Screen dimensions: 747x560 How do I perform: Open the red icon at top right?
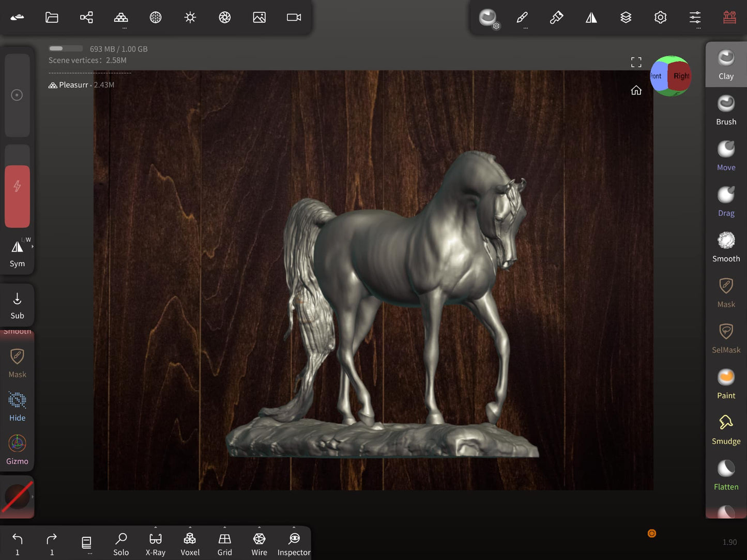click(x=730, y=18)
